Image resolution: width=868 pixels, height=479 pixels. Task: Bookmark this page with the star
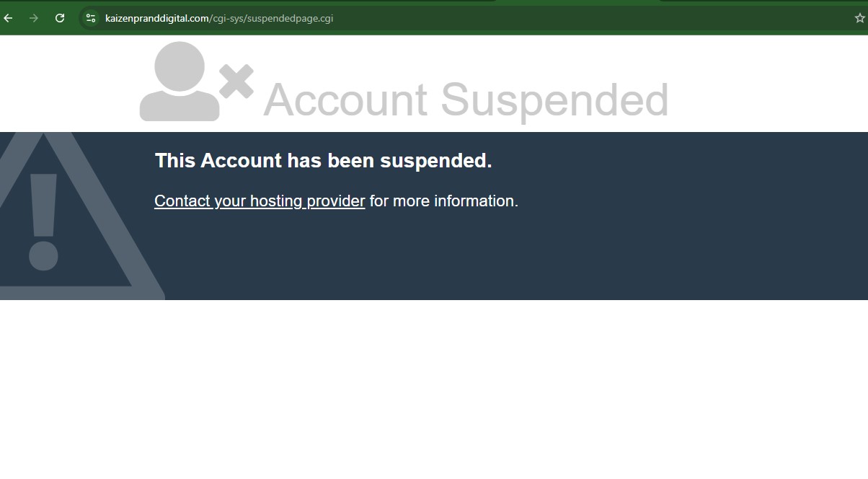(859, 18)
